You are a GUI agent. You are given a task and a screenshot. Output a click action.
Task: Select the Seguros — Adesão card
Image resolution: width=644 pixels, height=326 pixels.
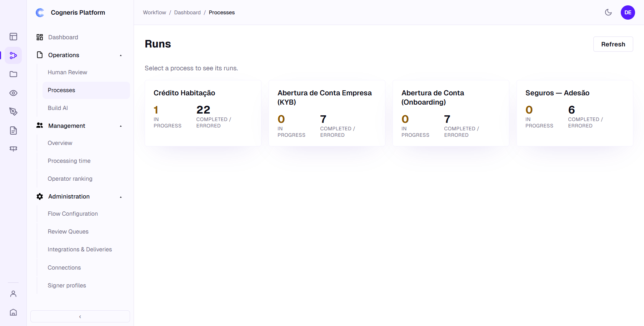click(x=575, y=113)
